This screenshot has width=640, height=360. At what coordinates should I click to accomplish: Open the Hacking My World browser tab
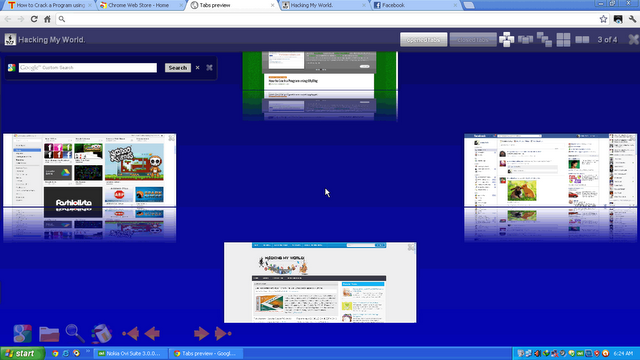[x=324, y=5]
